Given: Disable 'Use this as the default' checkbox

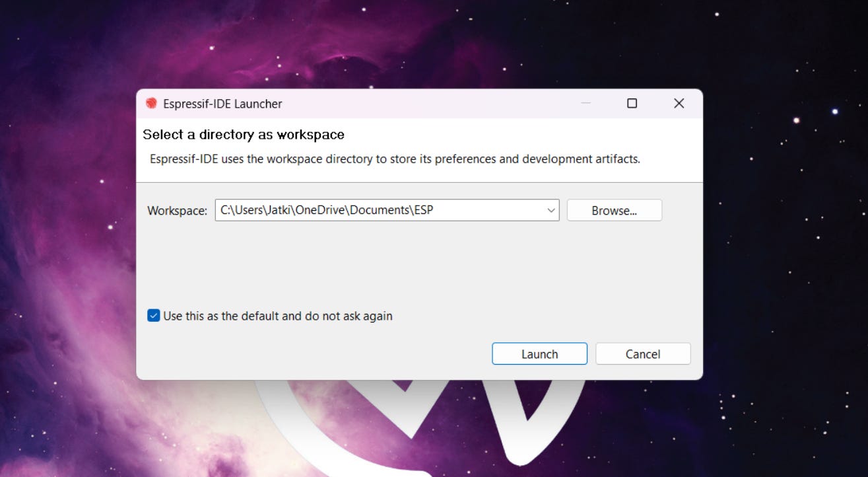Looking at the screenshot, I should [153, 316].
